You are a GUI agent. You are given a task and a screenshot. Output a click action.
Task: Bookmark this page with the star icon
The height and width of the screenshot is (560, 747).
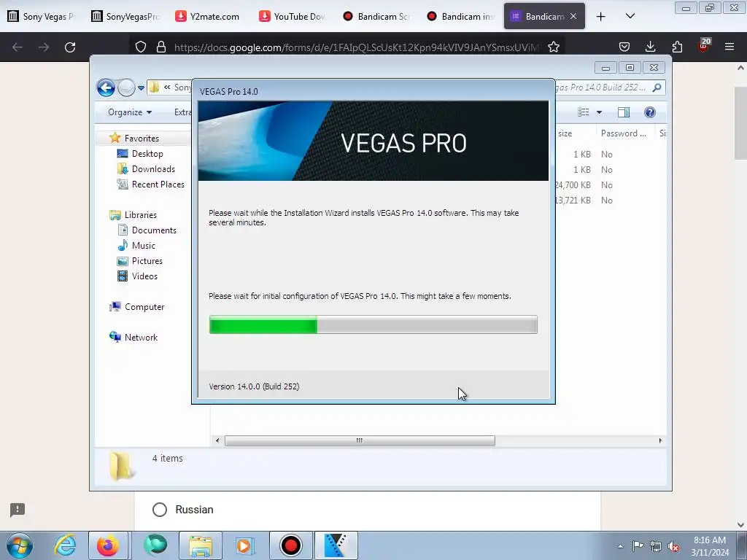click(x=553, y=47)
